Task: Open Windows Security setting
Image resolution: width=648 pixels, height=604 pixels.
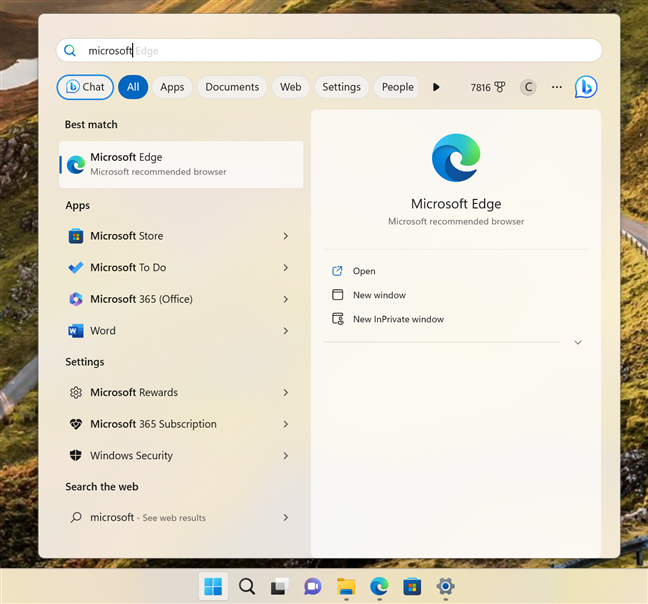Action: coord(179,455)
